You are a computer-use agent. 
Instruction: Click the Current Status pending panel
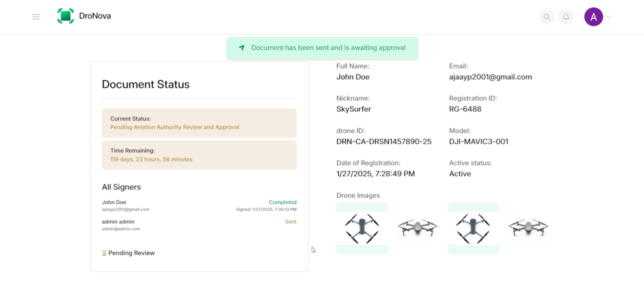pyautogui.click(x=199, y=123)
